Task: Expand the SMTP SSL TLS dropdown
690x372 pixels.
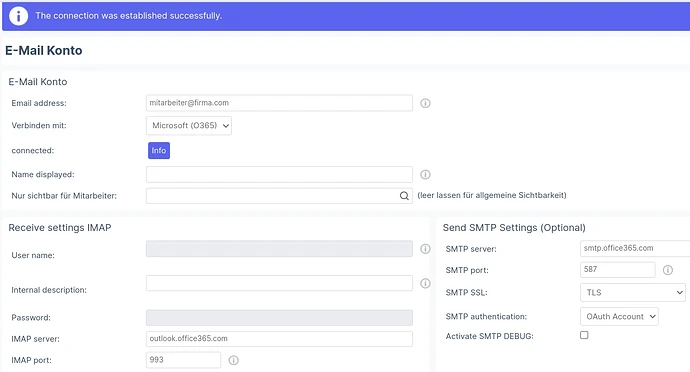Action: coord(633,292)
